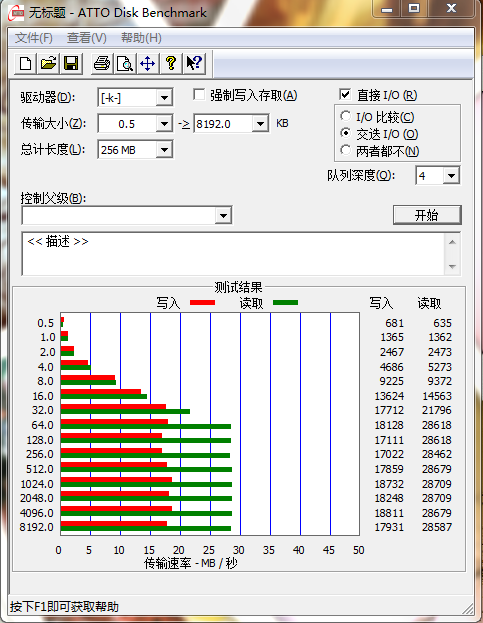This screenshot has height=623, width=483.
Task: Click the read value 28462 for 256.0 KB
Action: click(x=437, y=454)
